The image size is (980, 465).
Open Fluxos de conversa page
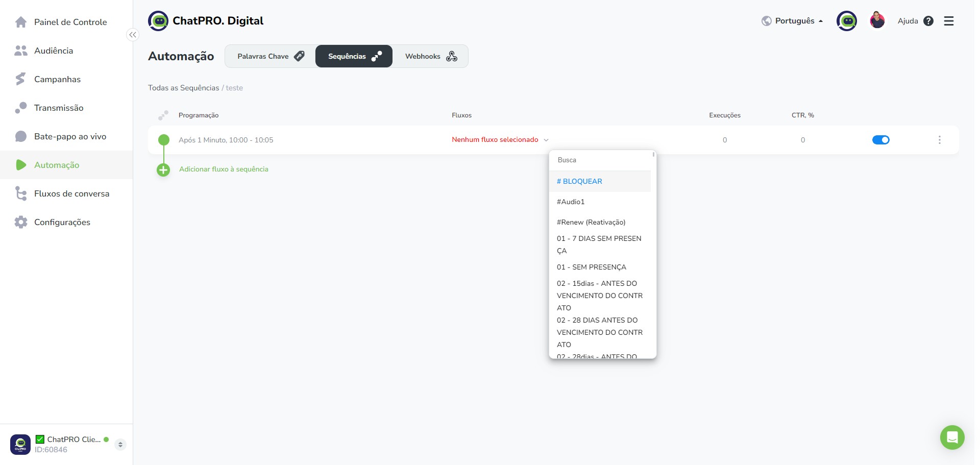coord(66,193)
